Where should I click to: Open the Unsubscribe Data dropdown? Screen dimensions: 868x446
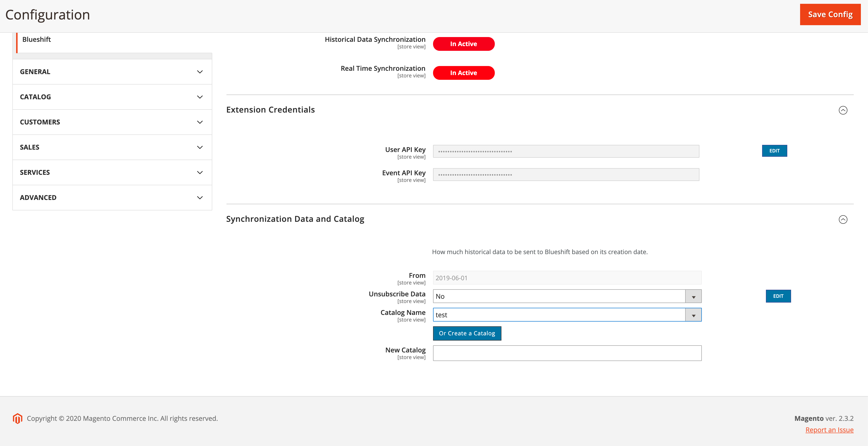[567, 296]
